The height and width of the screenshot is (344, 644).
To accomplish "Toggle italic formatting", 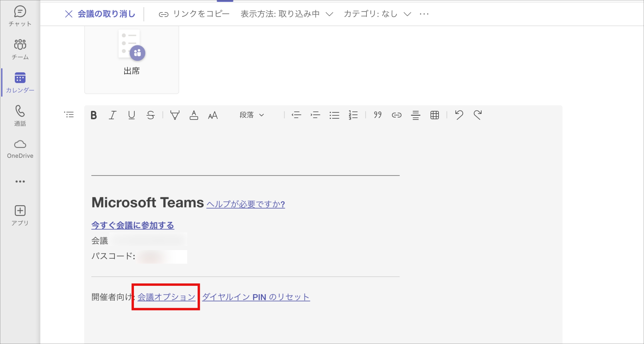I will click(x=113, y=115).
